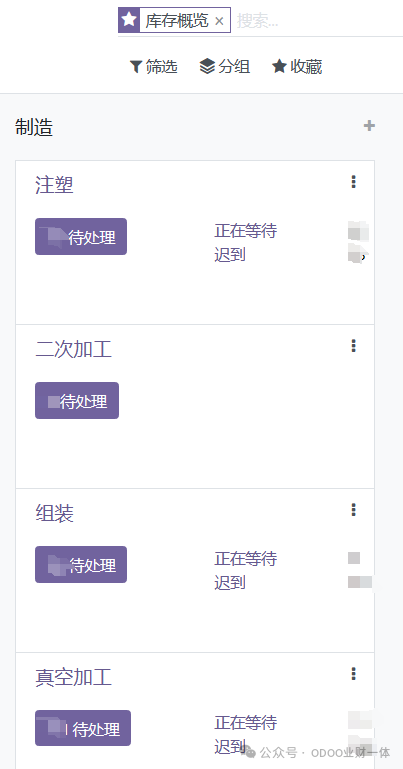The image size is (403, 769).
Task: Open the 注塑 card title link
Action: tap(54, 185)
